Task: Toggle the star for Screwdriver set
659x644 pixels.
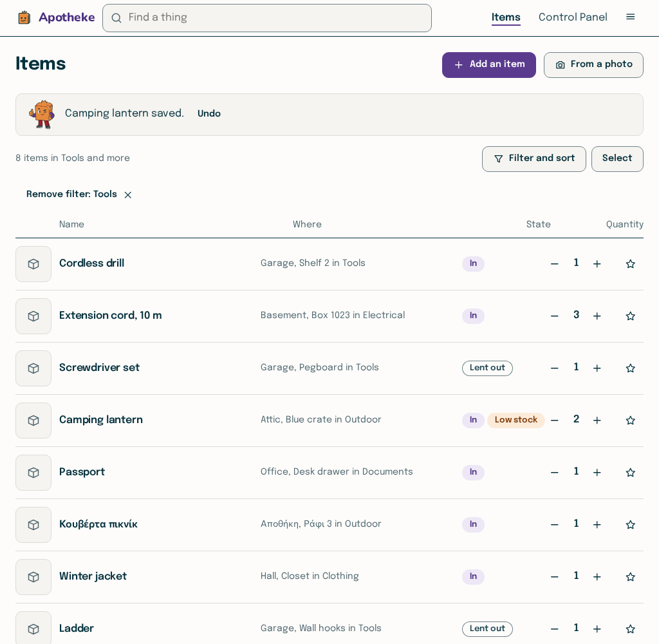Action: coord(630,368)
